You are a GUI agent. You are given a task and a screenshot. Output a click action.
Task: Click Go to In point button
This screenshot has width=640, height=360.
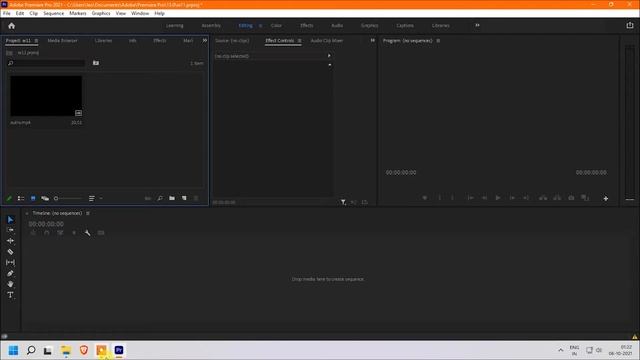[x=470, y=198]
